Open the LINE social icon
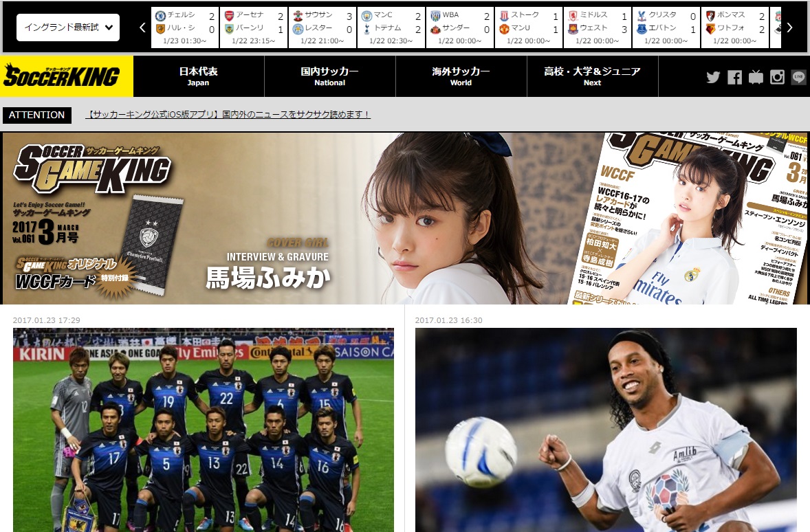This screenshot has width=810, height=532. 798,78
